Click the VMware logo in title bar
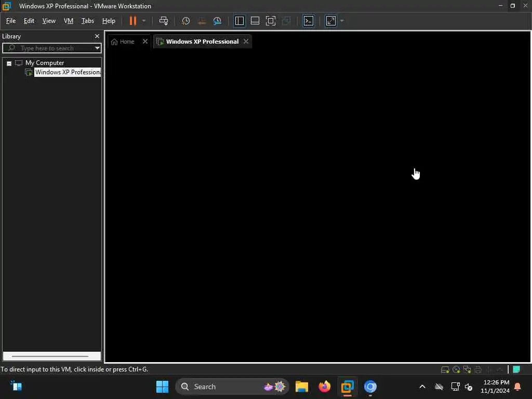 coord(7,6)
